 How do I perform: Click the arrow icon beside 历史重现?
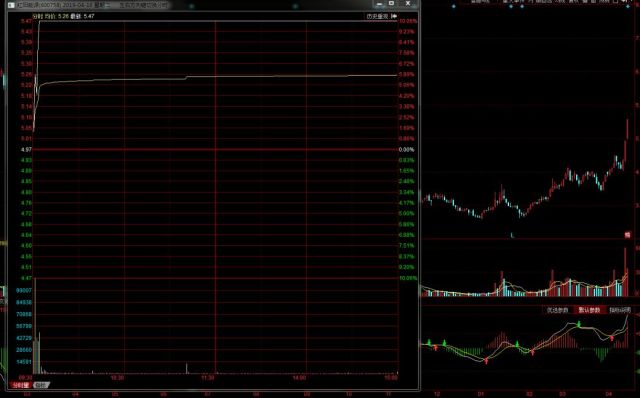[394, 16]
